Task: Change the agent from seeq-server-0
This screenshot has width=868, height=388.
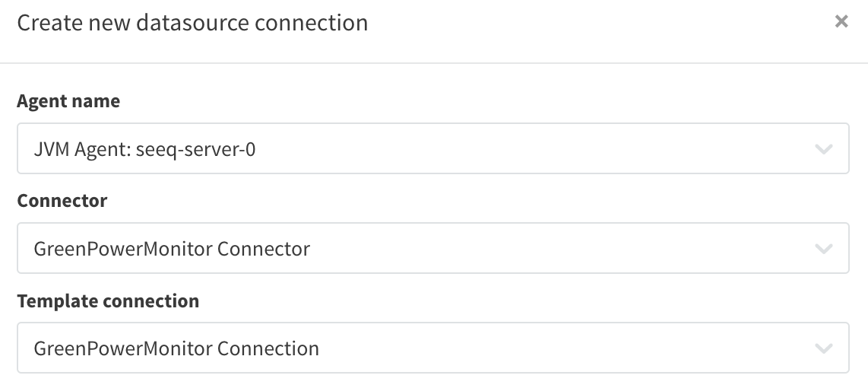Action: point(433,148)
